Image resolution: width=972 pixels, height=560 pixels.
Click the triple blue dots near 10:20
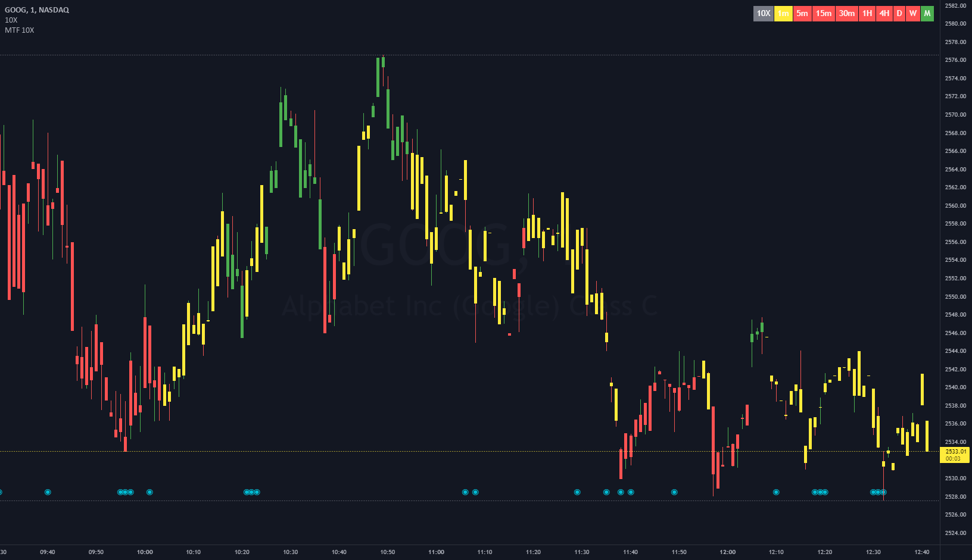(251, 492)
